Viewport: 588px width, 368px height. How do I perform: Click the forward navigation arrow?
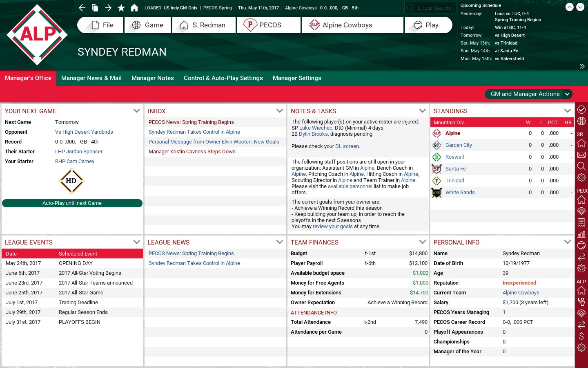pos(108,8)
